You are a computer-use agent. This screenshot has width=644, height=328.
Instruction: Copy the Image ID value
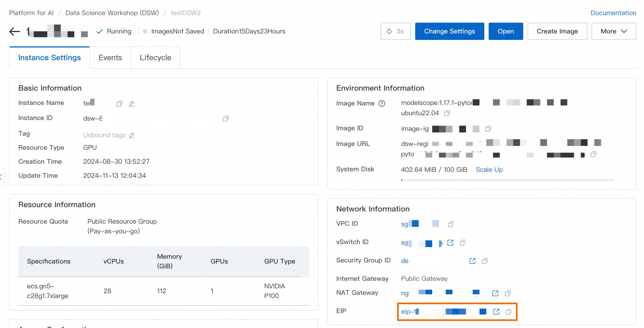tap(488, 129)
